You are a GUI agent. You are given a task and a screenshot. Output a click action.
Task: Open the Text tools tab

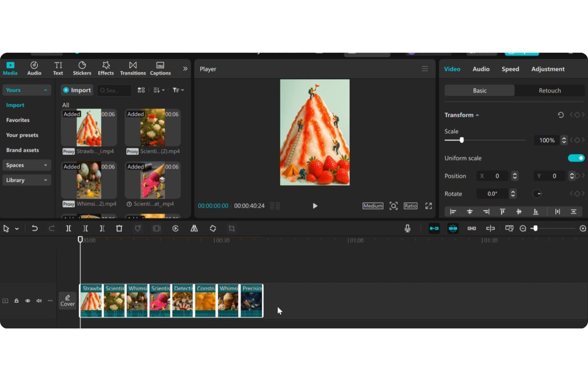[58, 68]
